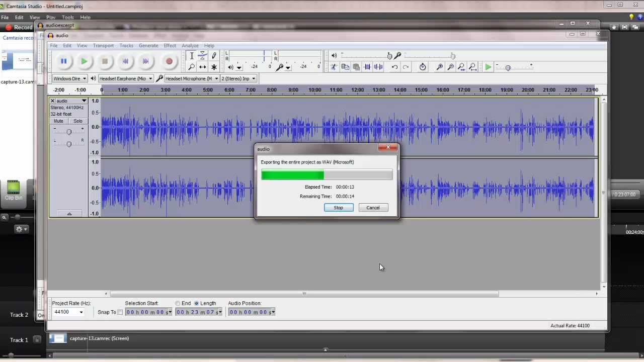Click the export progress bar
Viewport: 644px width, 362px height.
pyautogui.click(x=327, y=175)
